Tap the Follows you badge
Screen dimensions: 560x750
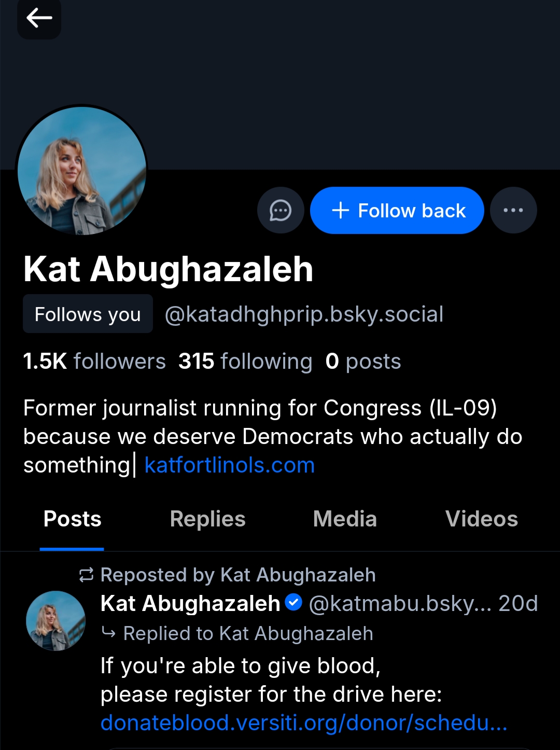[88, 314]
